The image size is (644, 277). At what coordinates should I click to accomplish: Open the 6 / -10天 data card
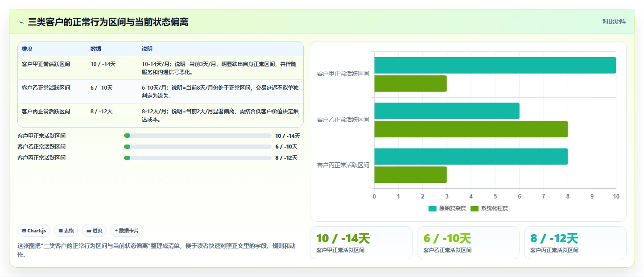pyautogui.click(x=468, y=243)
